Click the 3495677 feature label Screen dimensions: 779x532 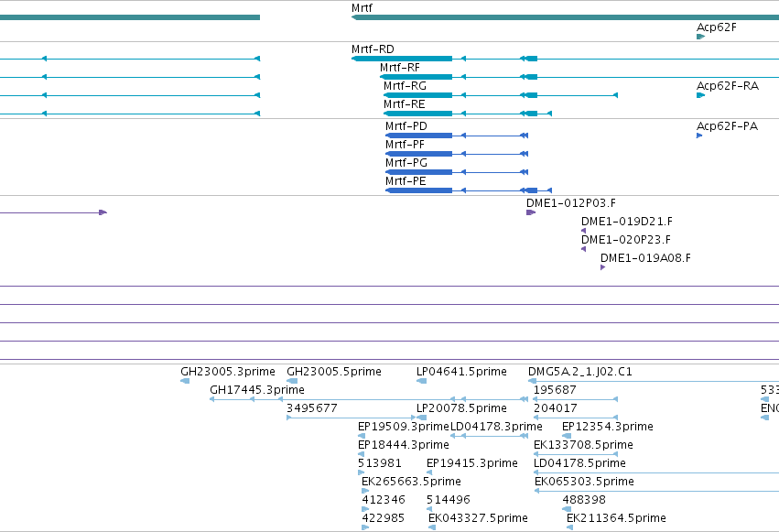[x=312, y=408]
